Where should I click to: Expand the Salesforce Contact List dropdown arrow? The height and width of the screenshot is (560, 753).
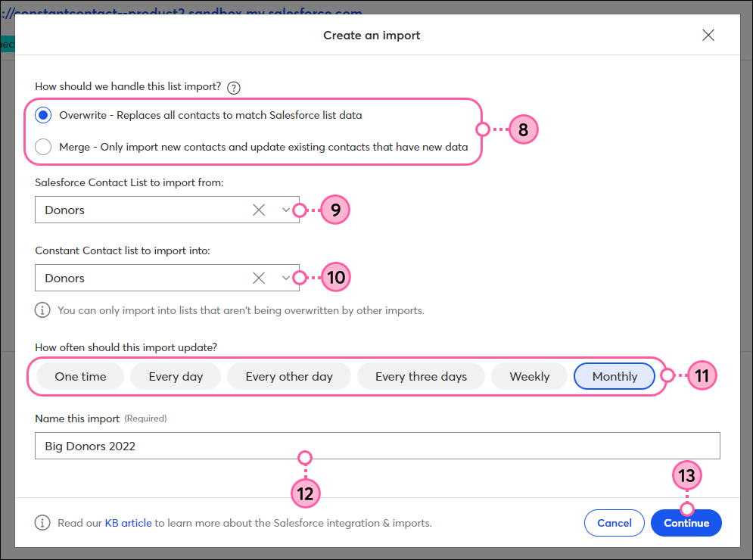click(x=285, y=210)
